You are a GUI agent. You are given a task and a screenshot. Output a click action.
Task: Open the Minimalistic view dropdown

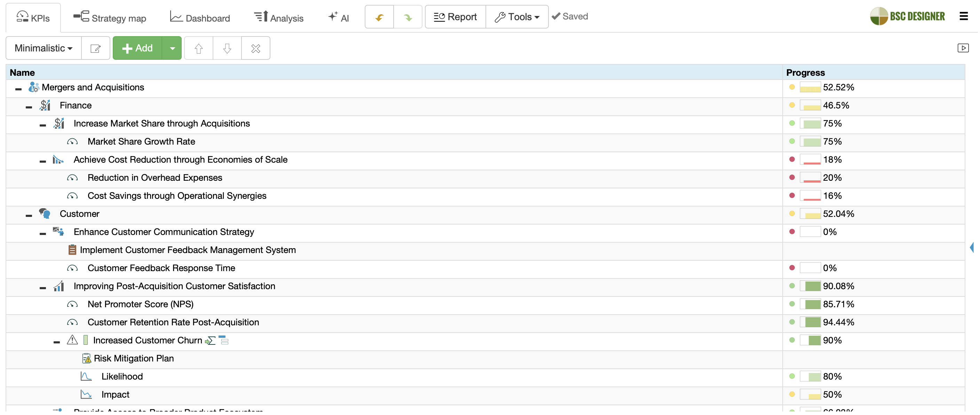(44, 48)
